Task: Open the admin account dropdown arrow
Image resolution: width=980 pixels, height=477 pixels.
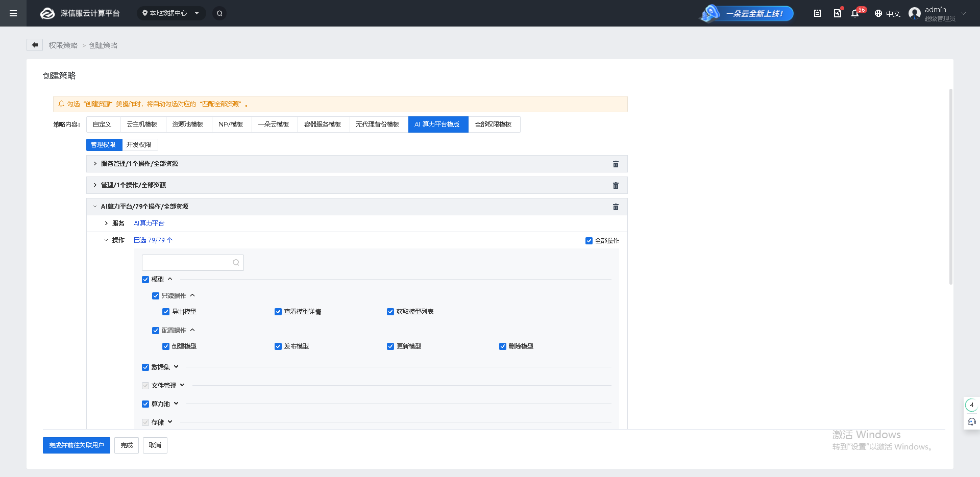Action: tap(964, 14)
